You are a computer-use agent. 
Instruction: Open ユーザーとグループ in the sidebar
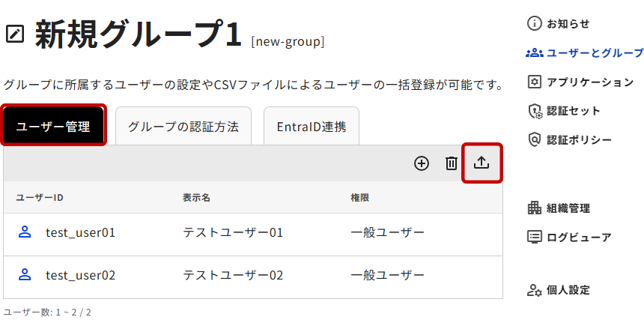click(x=585, y=53)
